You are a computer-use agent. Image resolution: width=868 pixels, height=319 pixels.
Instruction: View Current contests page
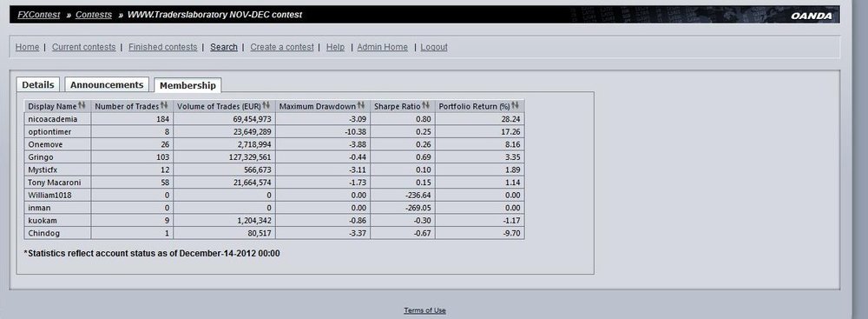[x=83, y=47]
